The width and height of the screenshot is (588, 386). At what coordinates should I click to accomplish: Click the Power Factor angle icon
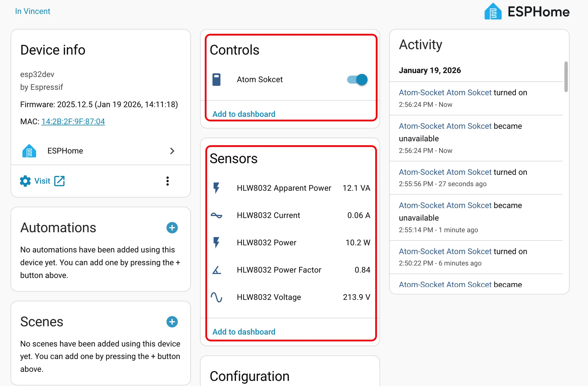click(216, 270)
